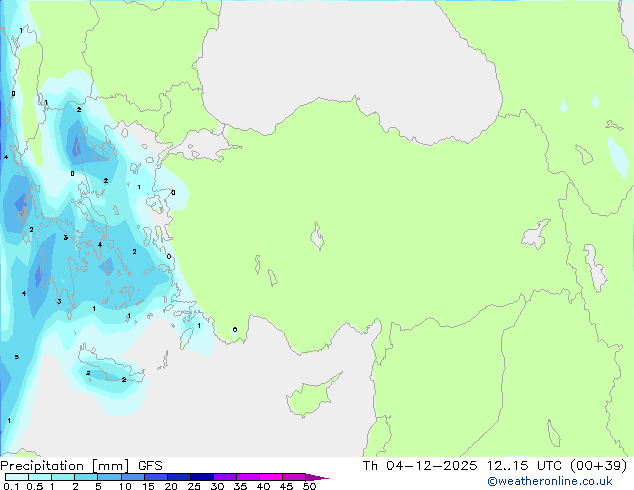The height and width of the screenshot is (490, 634).
Task: Click Lake Tuz in central Turkey
Action: click(x=317, y=236)
